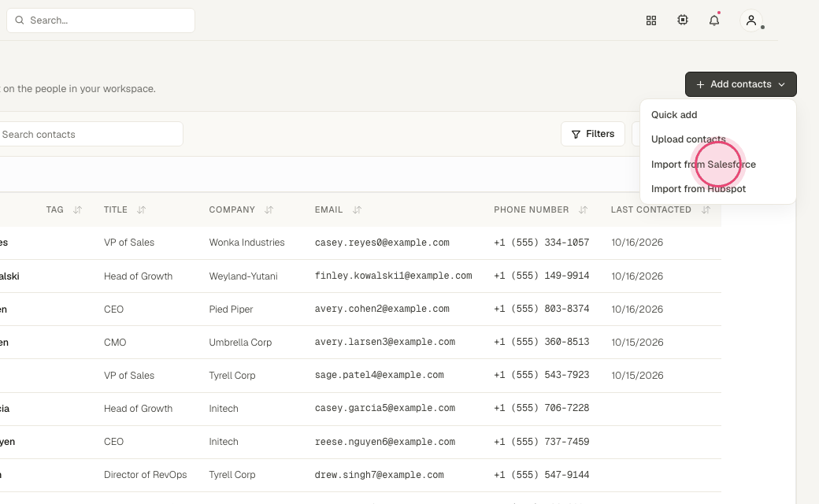Click phone +1 (555) 360-8513
This screenshot has height=504, width=819.
click(542, 342)
